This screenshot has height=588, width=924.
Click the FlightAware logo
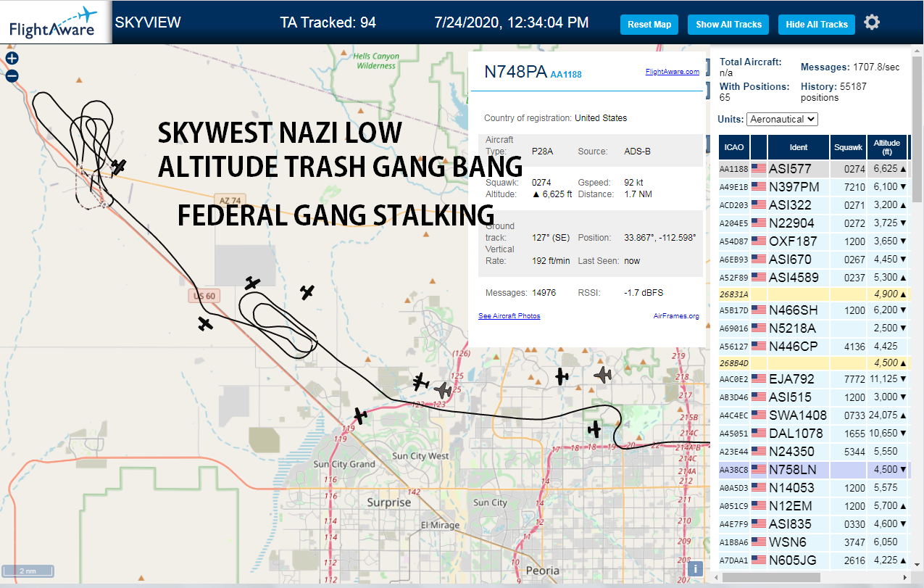(x=54, y=22)
